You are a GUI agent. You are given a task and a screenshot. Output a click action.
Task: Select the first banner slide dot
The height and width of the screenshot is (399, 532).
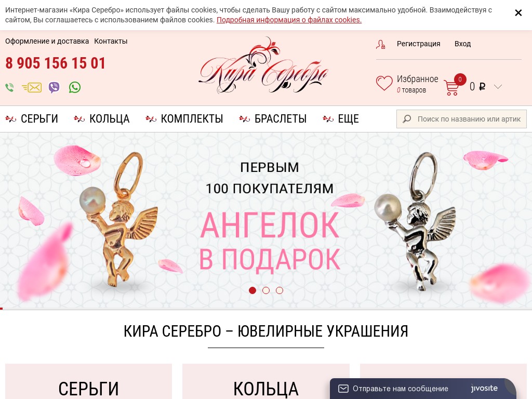(x=252, y=290)
